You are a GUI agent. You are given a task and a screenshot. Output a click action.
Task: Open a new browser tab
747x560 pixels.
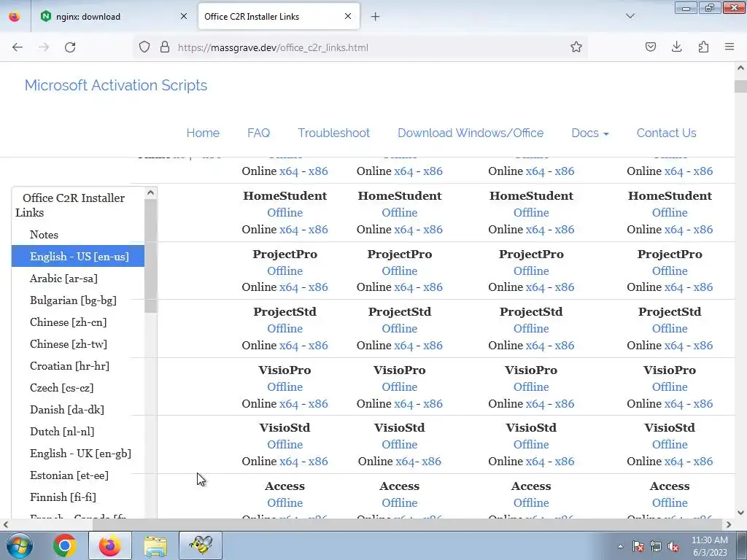[376, 17]
